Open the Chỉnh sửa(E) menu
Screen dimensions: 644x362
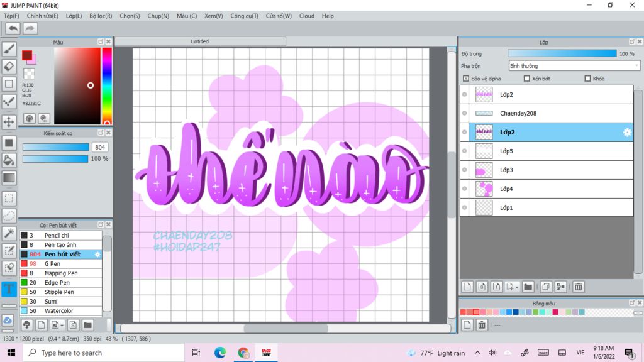[42, 16]
